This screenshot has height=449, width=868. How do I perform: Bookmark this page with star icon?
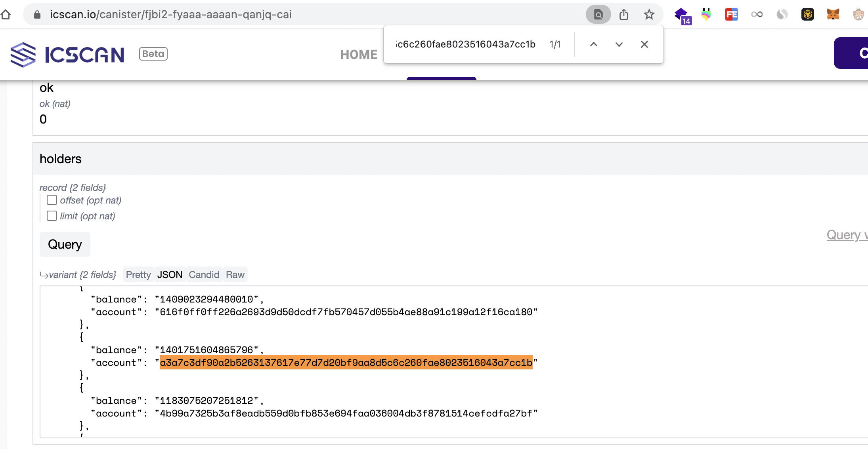649,15
